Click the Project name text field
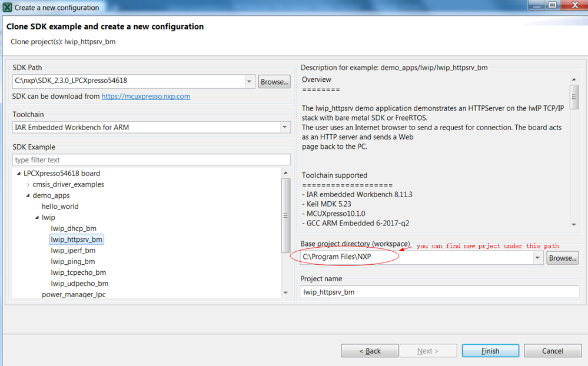 pos(439,292)
